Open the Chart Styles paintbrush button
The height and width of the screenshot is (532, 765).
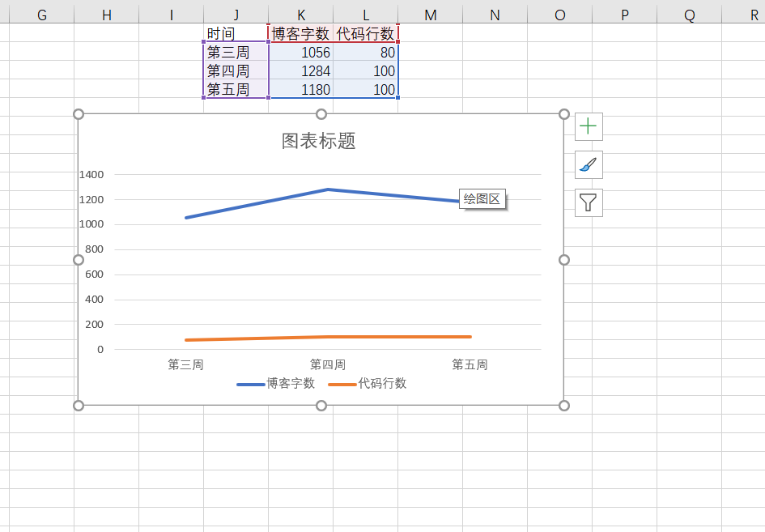pos(589,164)
